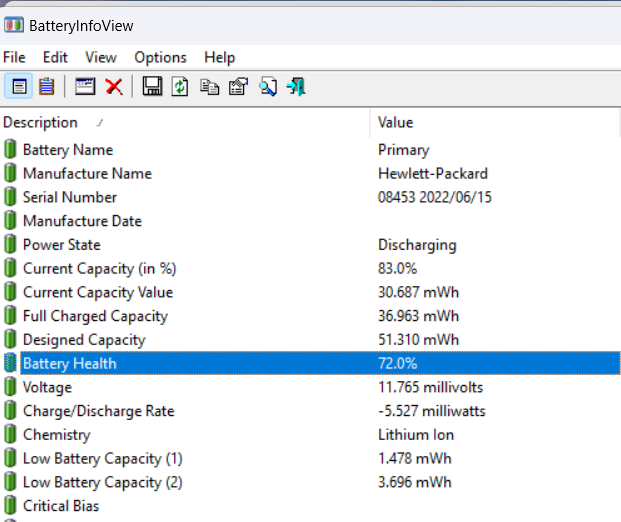The image size is (621, 522).
Task: Open the View menu
Action: [x=101, y=57]
